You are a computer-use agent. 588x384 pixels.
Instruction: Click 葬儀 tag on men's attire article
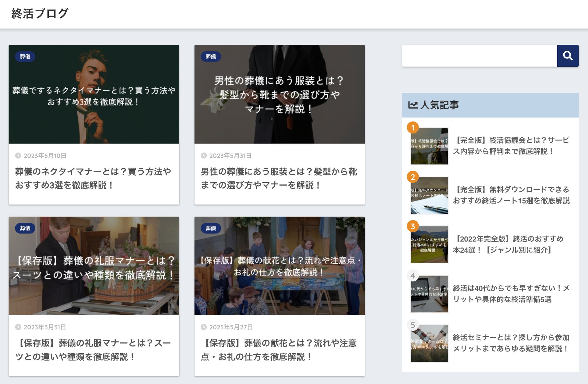[x=210, y=57]
